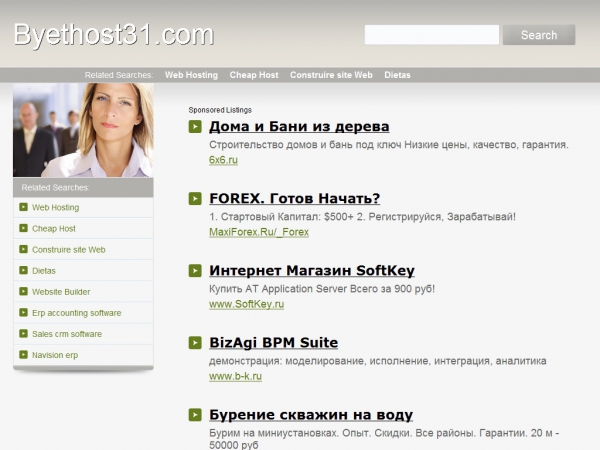Screen dimensions: 600x450
Task: Click the arrow icon by Бурение скважин listing
Action: (195, 415)
